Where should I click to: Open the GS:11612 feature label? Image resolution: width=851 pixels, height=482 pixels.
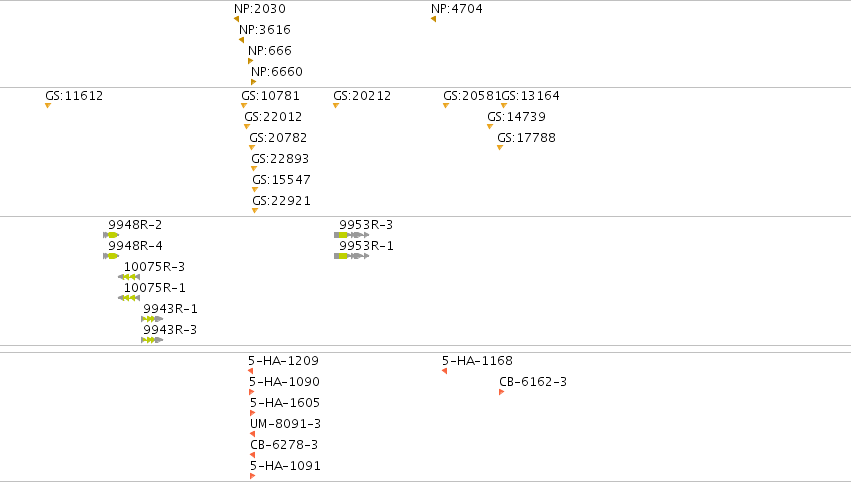coord(74,96)
